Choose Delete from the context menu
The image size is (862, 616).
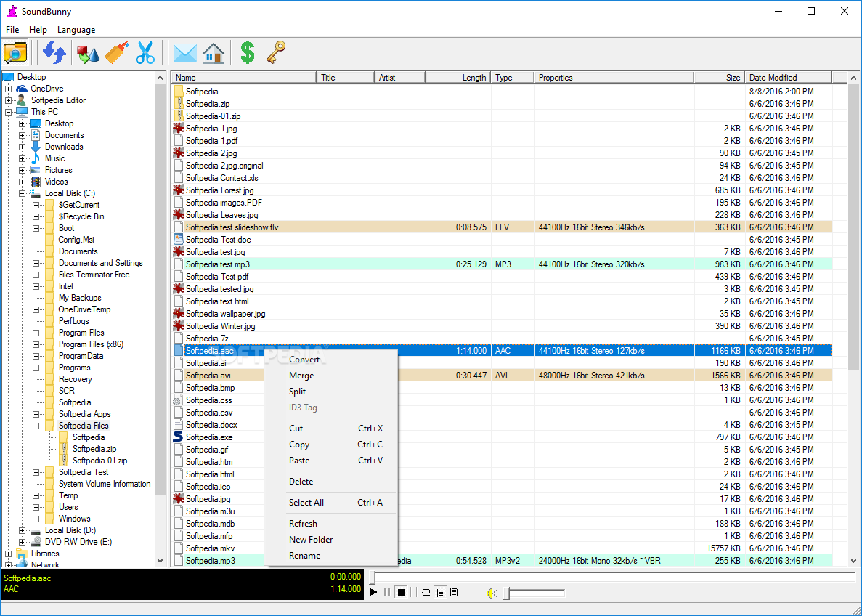331,481
